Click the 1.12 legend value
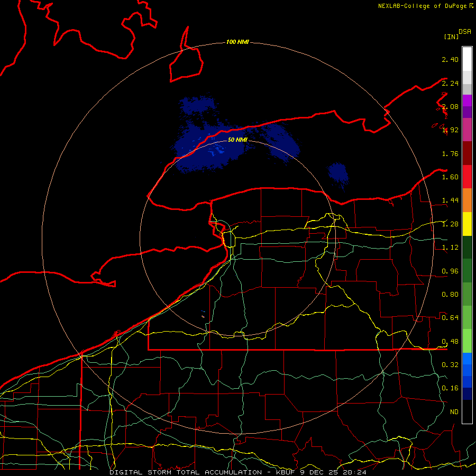The height and width of the screenshot is (476, 476). [450, 248]
